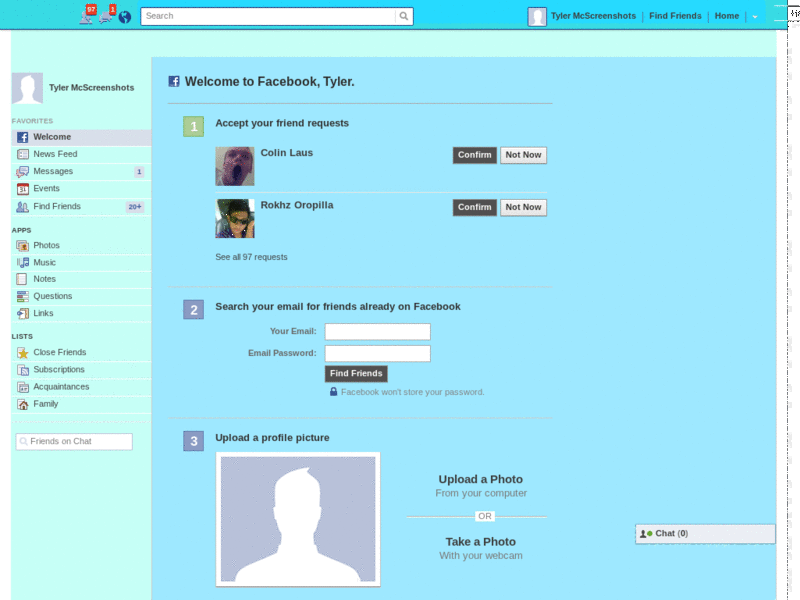Open Notes in the Apps list
This screenshot has height=600, width=800.
tap(81, 279)
